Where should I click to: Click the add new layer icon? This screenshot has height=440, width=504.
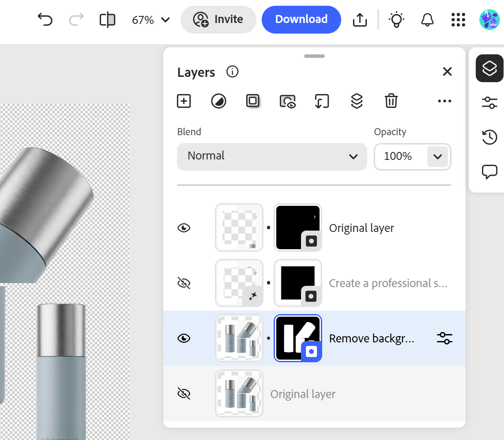[184, 101]
